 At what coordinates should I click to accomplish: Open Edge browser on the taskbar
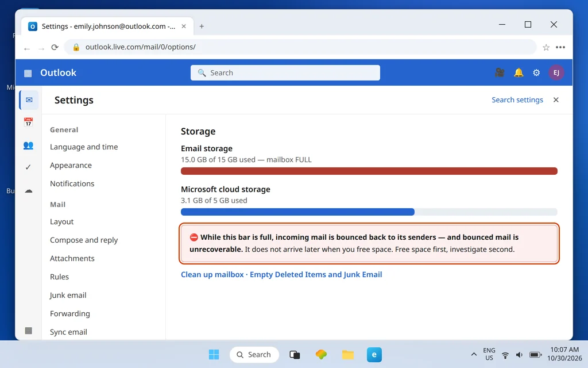374,354
